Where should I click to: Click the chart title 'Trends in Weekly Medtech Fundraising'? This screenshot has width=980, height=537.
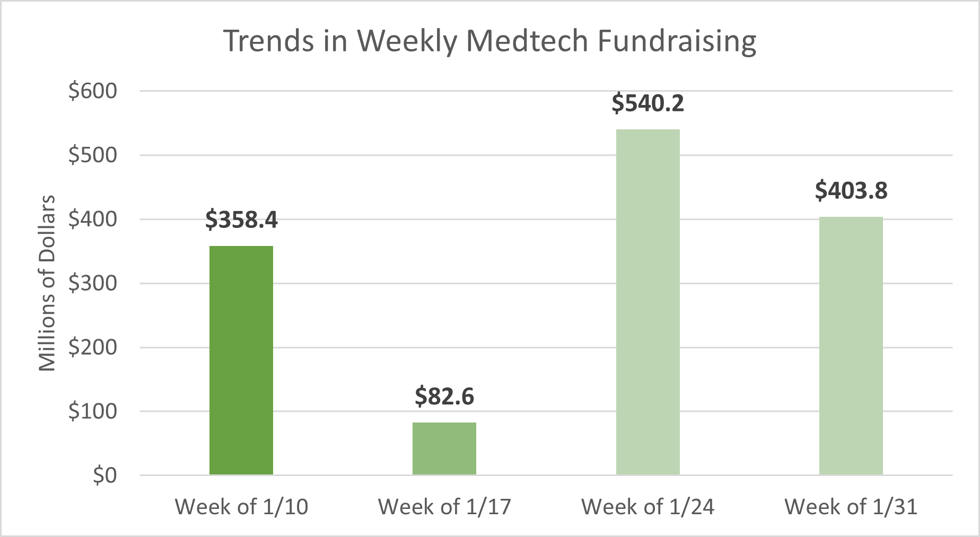(489, 41)
